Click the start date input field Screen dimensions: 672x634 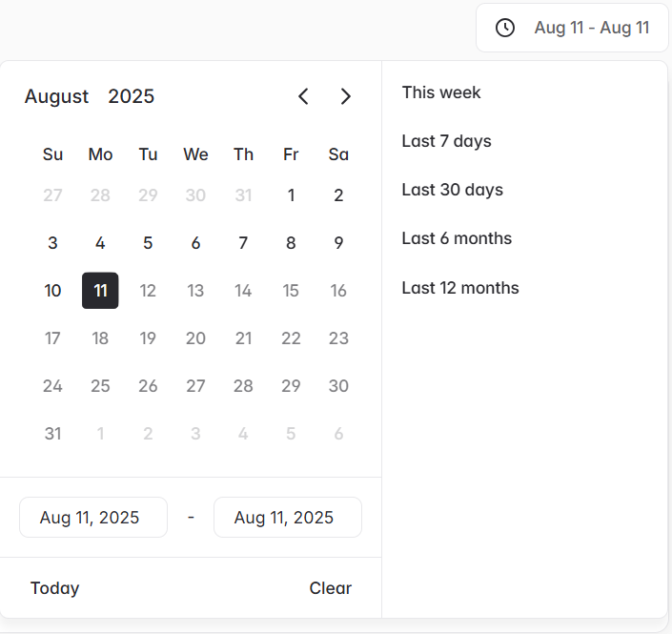(93, 518)
